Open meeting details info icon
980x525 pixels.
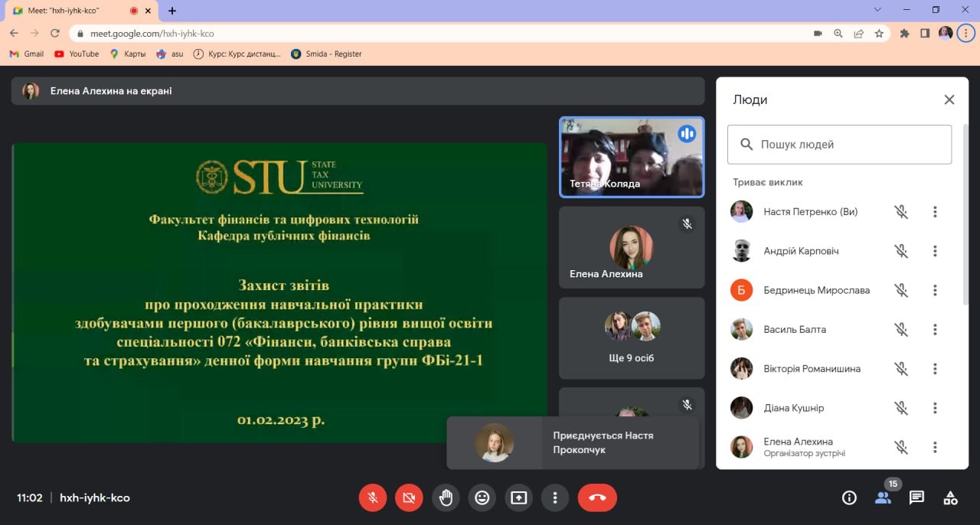tap(849, 497)
